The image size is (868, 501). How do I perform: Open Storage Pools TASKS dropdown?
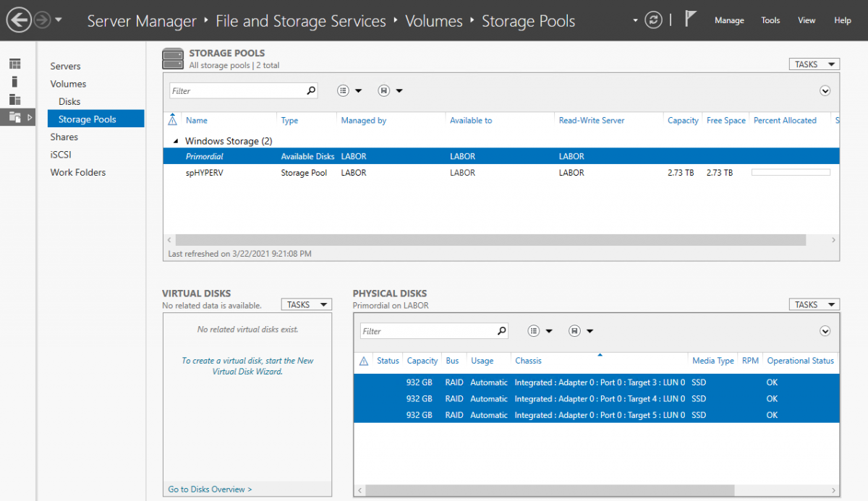point(814,64)
